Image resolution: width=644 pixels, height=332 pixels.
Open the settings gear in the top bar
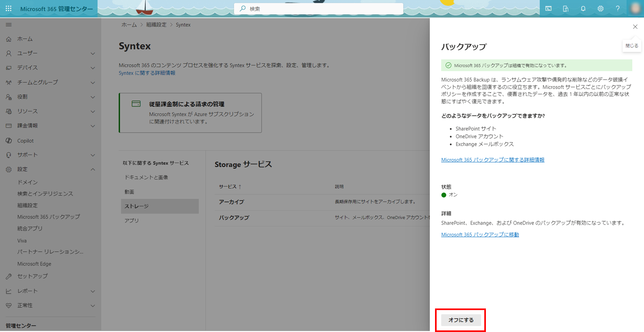coord(600,8)
